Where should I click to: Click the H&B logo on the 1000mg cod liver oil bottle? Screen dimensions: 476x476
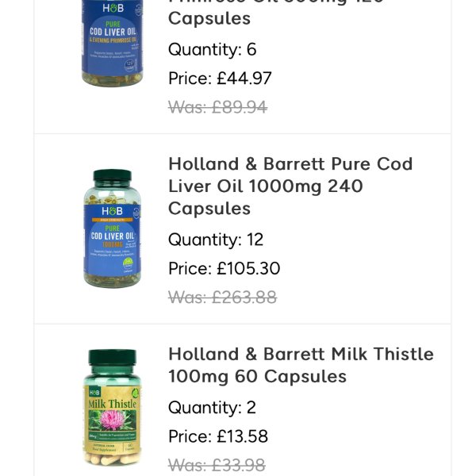[x=112, y=210]
